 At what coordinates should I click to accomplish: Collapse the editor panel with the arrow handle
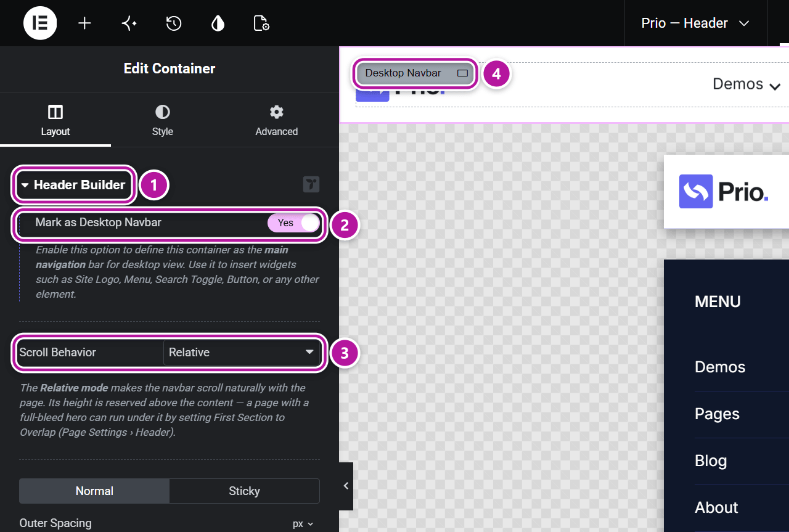(346, 486)
